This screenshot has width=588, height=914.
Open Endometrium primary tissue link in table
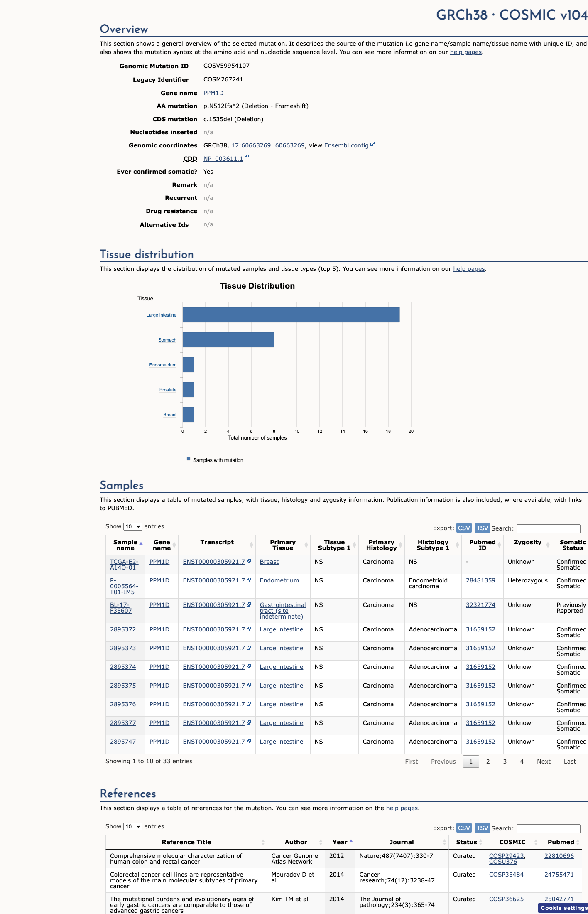(x=279, y=580)
